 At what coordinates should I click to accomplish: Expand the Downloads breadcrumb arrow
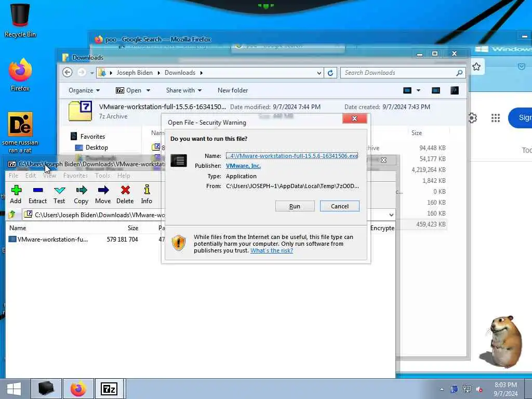(202, 73)
